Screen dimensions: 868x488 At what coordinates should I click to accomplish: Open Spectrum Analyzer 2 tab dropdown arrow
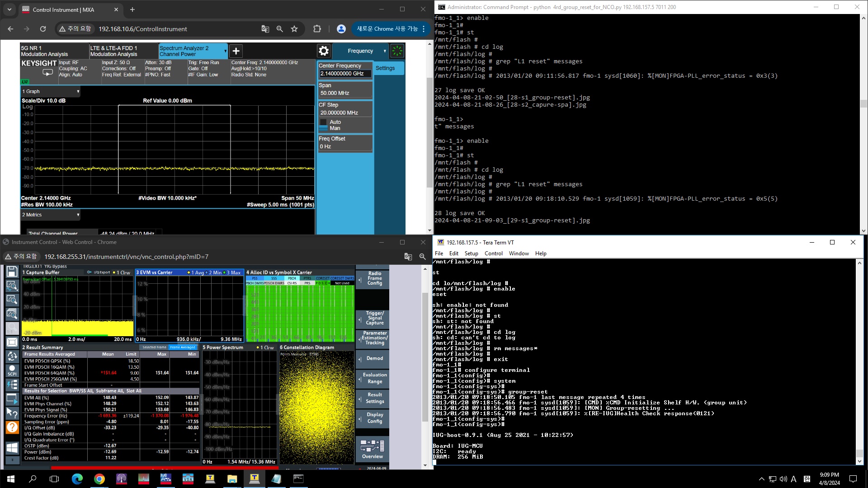(x=225, y=51)
